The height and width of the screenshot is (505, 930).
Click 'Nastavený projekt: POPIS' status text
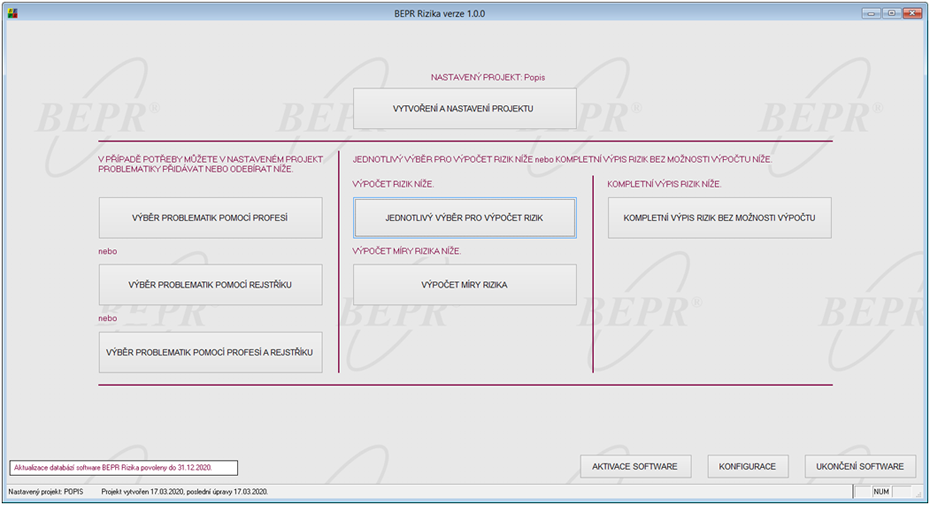pos(46,492)
